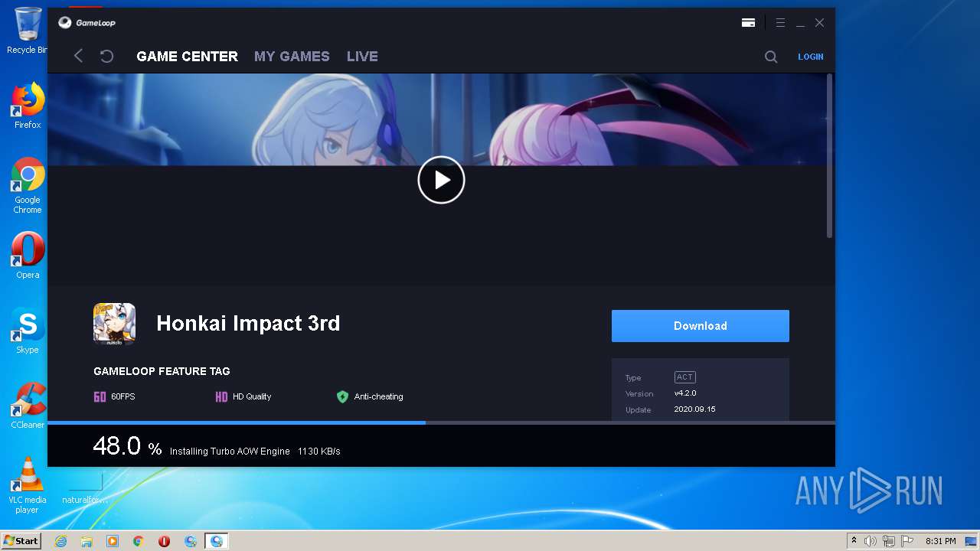This screenshot has height=551, width=980.
Task: Click the LOGIN link
Action: (x=811, y=57)
